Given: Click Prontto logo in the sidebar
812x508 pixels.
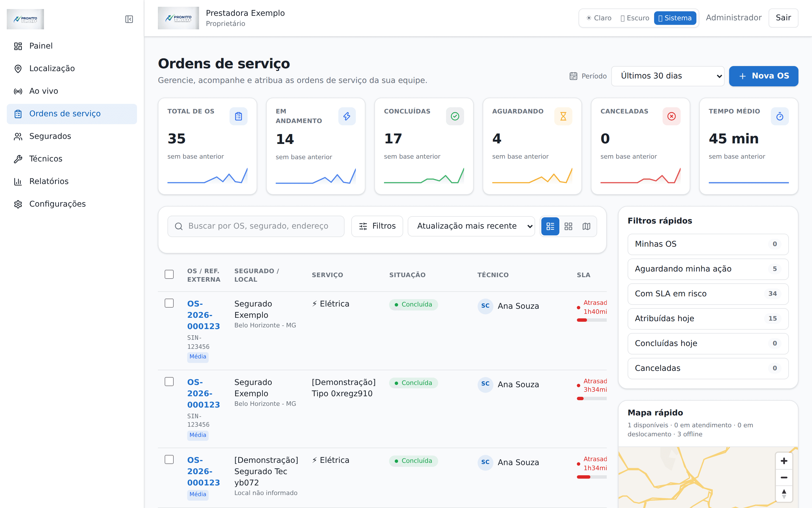Looking at the screenshot, I should pos(25,19).
